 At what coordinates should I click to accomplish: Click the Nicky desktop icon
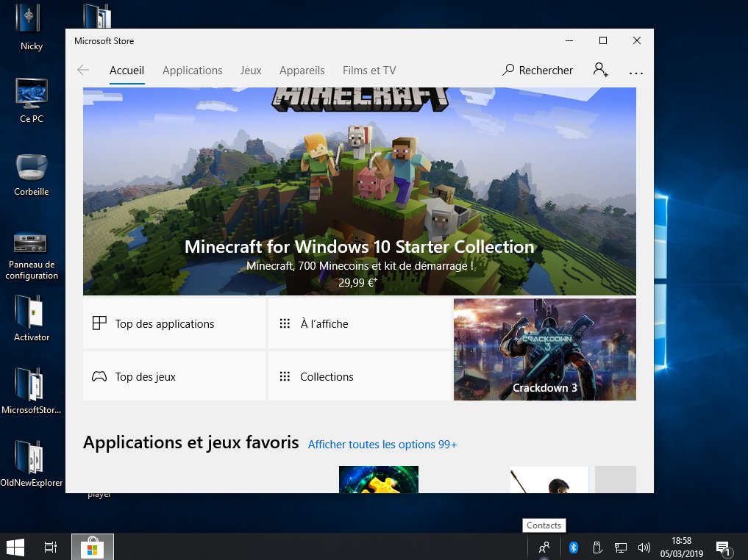click(x=30, y=26)
